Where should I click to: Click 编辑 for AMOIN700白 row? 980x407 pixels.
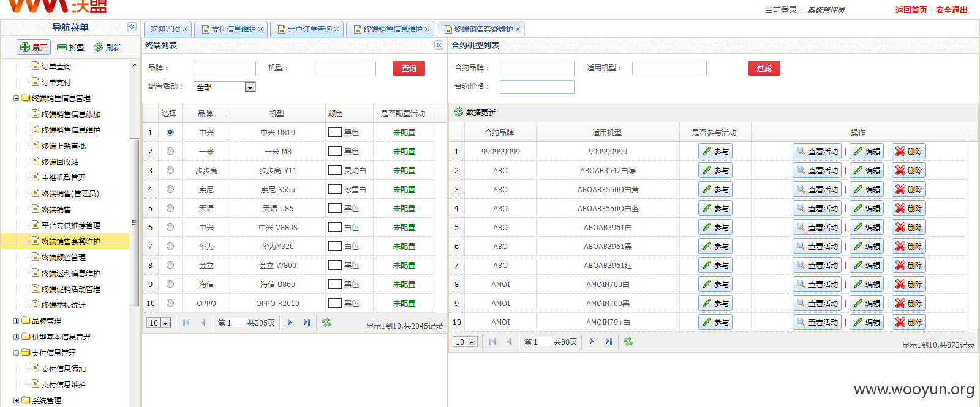point(866,284)
